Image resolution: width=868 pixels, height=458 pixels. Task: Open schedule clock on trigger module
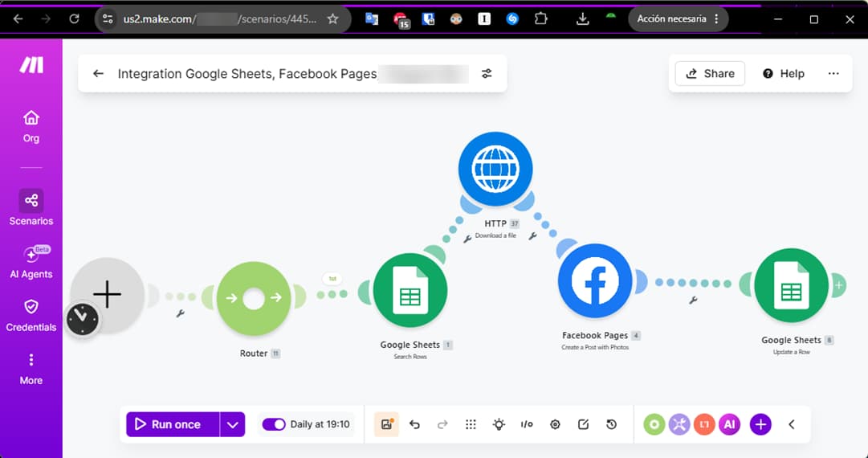click(x=83, y=320)
